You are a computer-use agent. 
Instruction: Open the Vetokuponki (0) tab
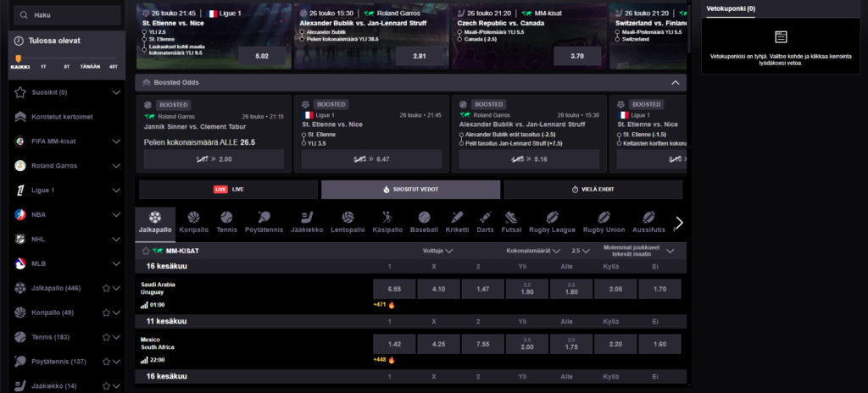(x=732, y=8)
